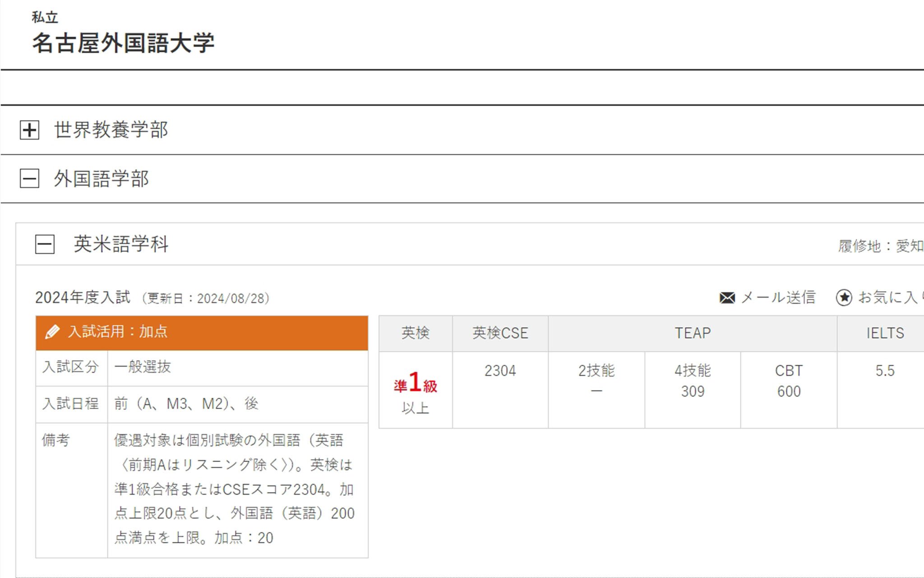Collapse the 英米語学科 department minus icon
924x578 pixels.
(45, 244)
